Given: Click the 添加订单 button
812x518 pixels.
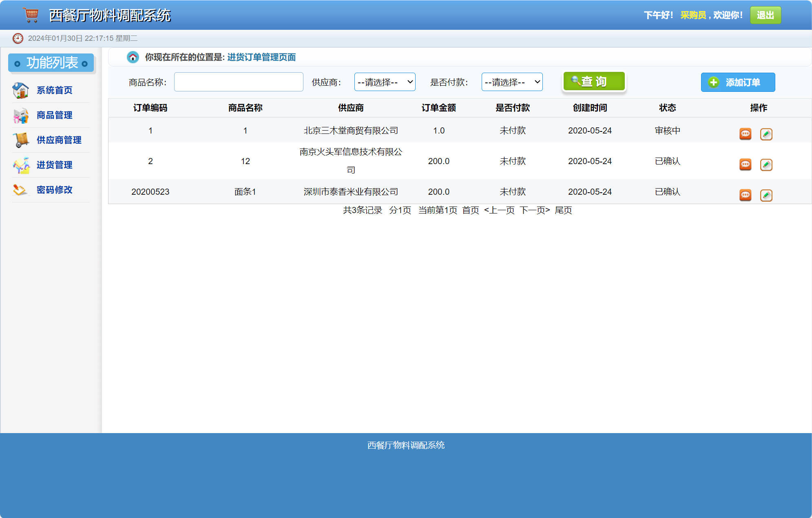Looking at the screenshot, I should pos(738,82).
